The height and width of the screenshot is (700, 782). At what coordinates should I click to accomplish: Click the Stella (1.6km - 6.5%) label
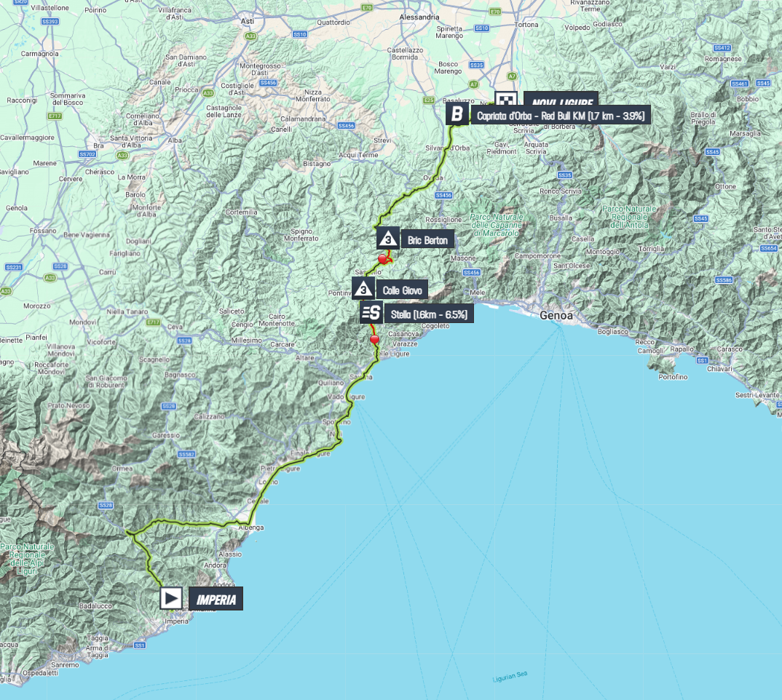(x=429, y=314)
